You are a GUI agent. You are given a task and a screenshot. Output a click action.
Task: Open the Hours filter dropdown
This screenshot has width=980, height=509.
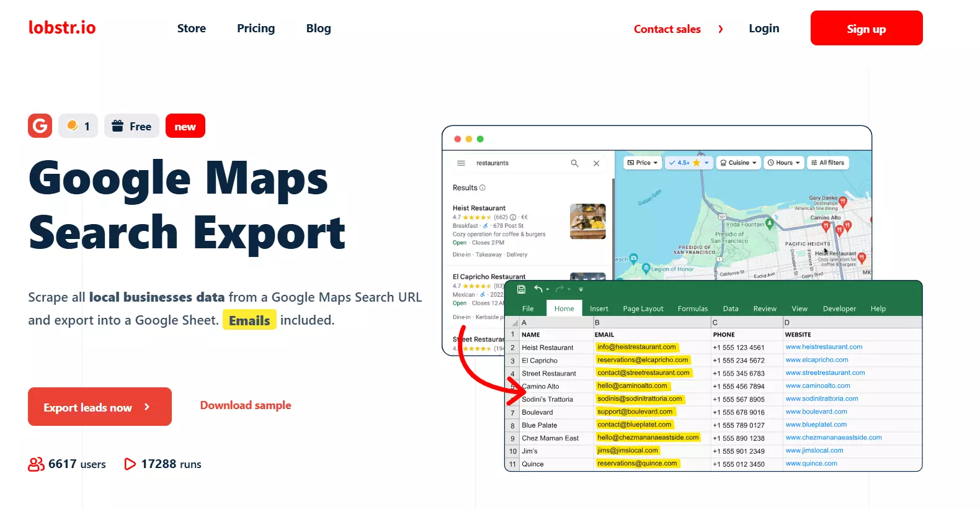click(x=783, y=163)
